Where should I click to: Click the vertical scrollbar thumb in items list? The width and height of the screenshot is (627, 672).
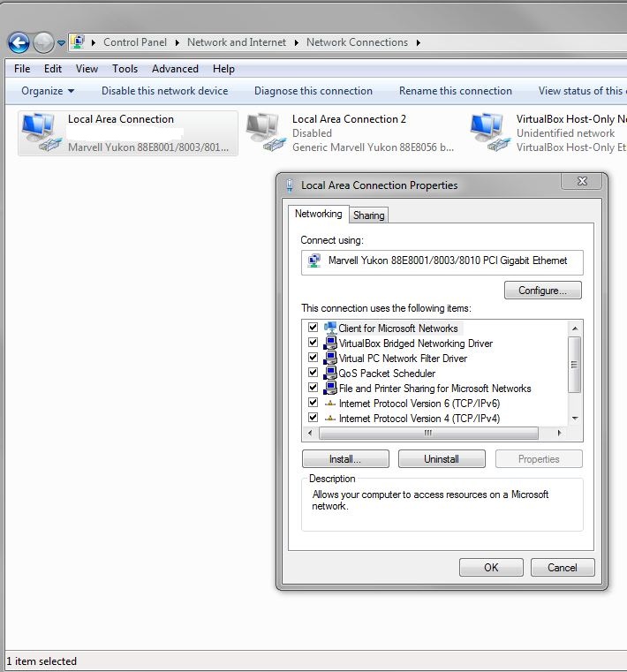tap(575, 365)
